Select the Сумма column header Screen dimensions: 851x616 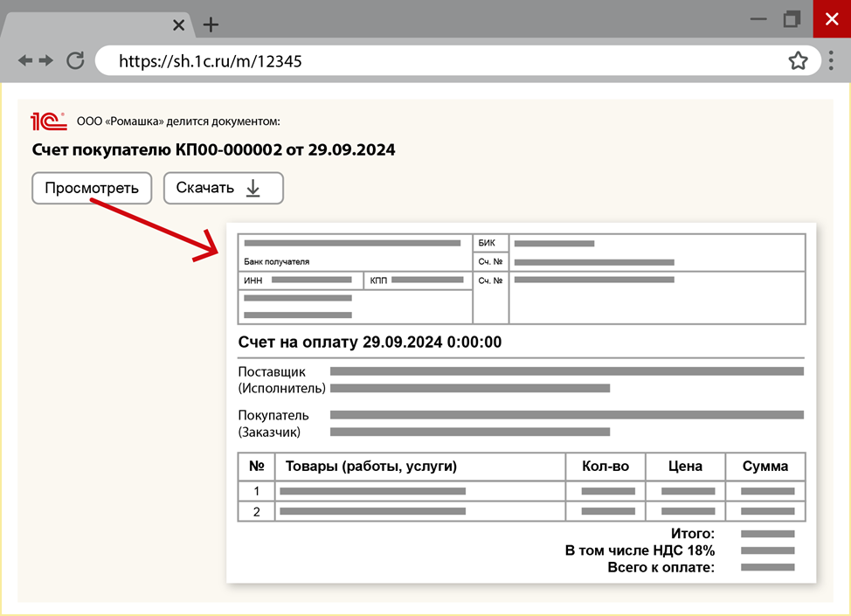pyautogui.click(x=765, y=467)
